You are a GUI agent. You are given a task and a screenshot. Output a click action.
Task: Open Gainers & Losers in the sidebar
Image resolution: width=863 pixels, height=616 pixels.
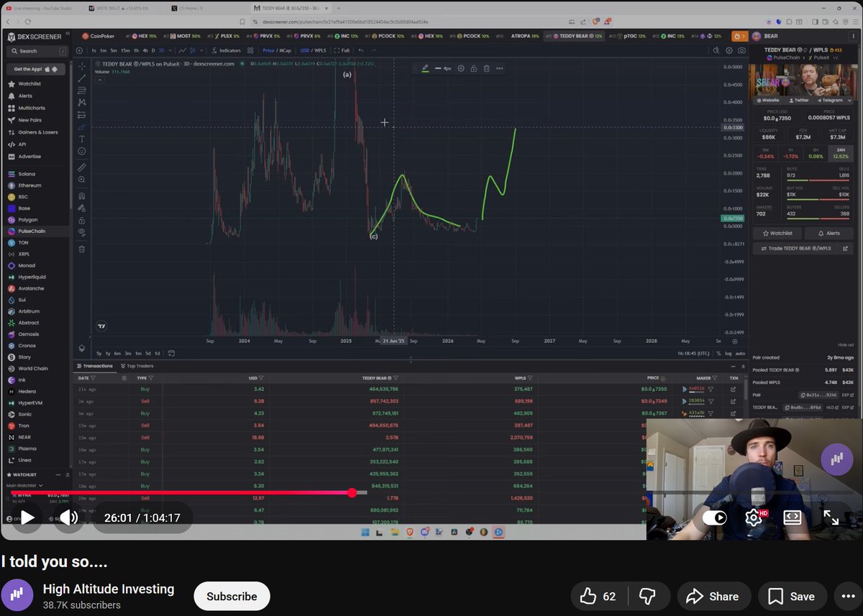pyautogui.click(x=37, y=132)
